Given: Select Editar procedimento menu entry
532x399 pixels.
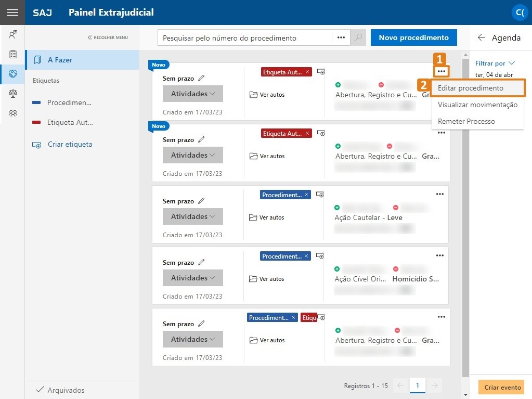Looking at the screenshot, I should point(478,88).
